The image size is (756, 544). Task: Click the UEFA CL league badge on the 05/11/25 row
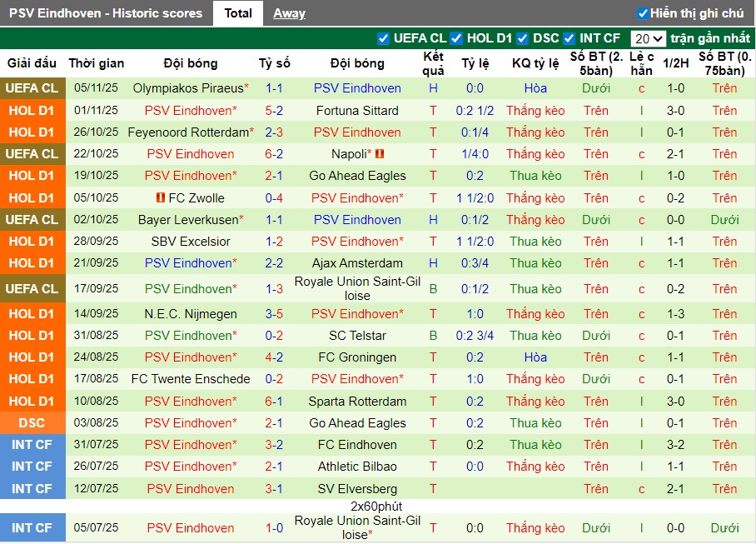point(32,88)
